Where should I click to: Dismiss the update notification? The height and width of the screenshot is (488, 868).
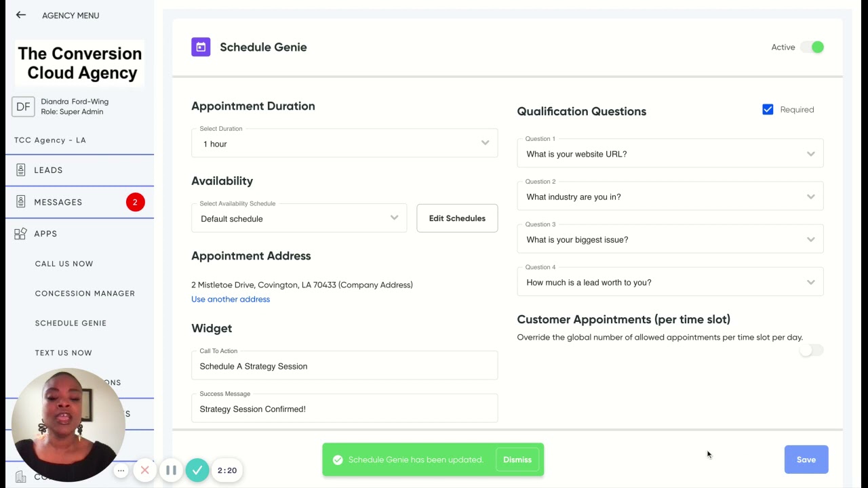[x=517, y=460]
